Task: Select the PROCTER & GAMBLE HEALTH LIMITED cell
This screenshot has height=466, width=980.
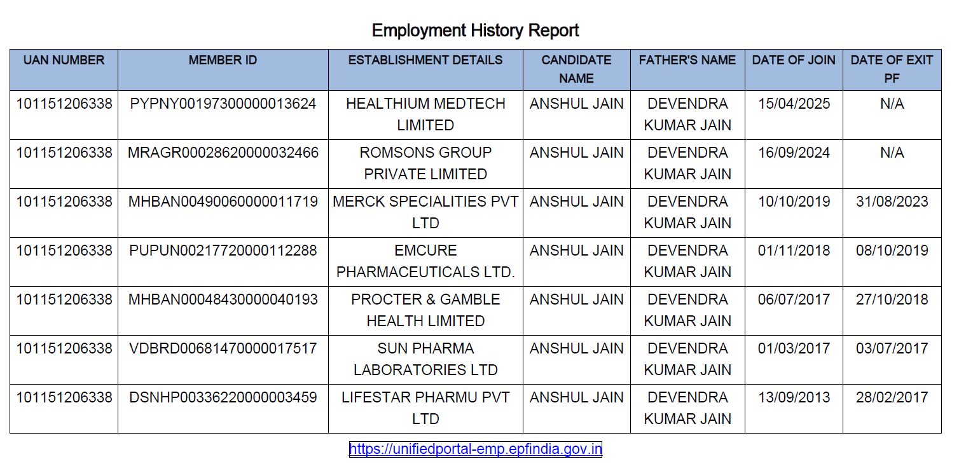Action: [x=425, y=310]
